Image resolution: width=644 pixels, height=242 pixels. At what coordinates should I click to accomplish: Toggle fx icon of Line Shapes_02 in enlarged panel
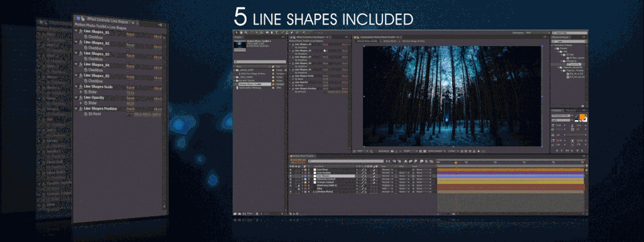[x=80, y=43]
